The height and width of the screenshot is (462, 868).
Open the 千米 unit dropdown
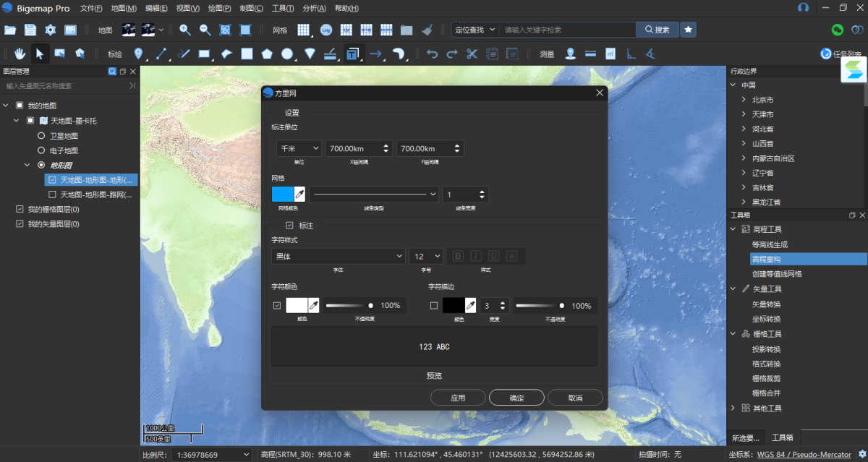[299, 148]
